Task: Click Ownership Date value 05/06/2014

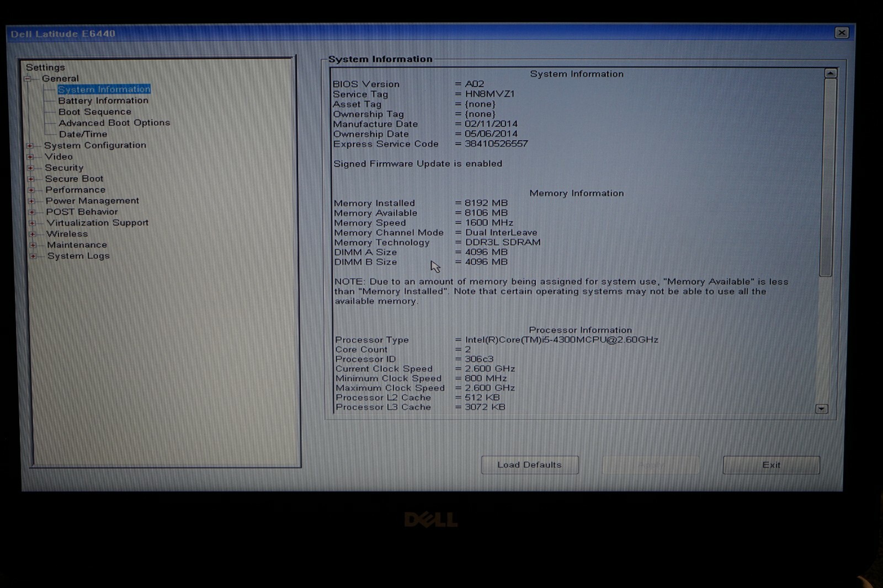Action: (x=491, y=134)
